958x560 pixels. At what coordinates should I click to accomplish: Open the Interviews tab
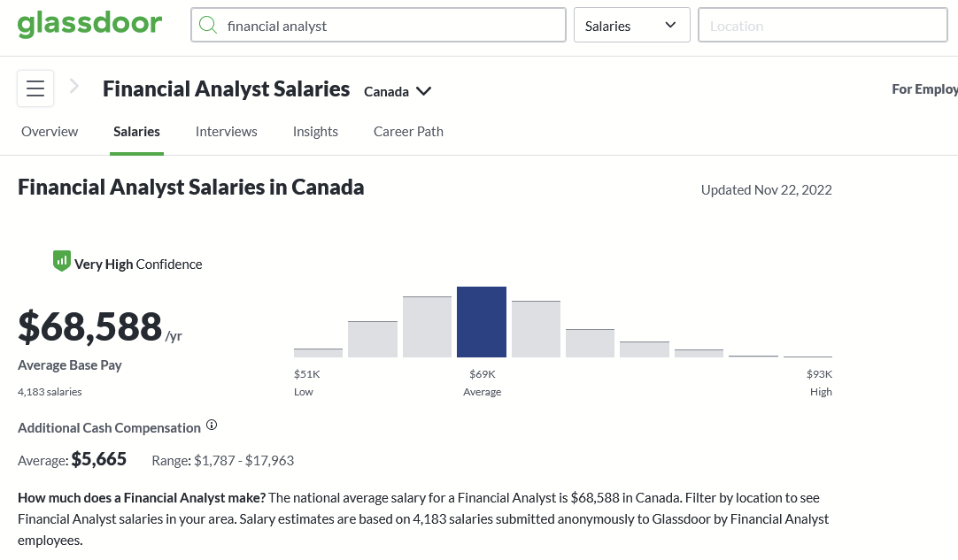[x=226, y=132]
